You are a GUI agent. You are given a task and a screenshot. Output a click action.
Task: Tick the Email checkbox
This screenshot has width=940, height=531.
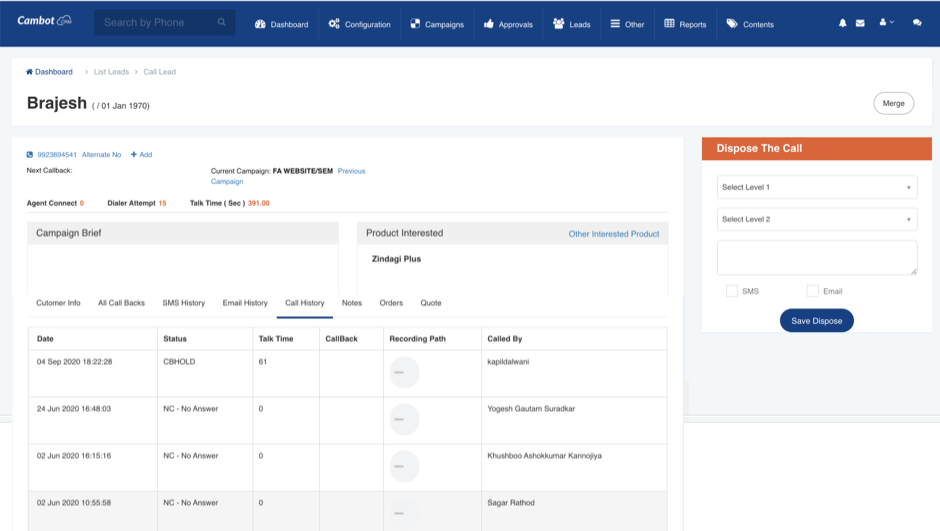pyautogui.click(x=813, y=291)
